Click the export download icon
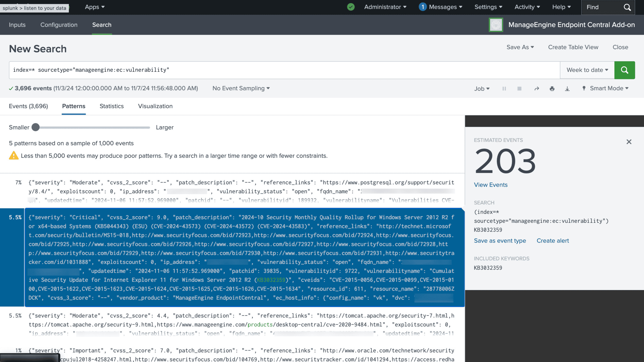The image size is (644, 362). (x=567, y=89)
